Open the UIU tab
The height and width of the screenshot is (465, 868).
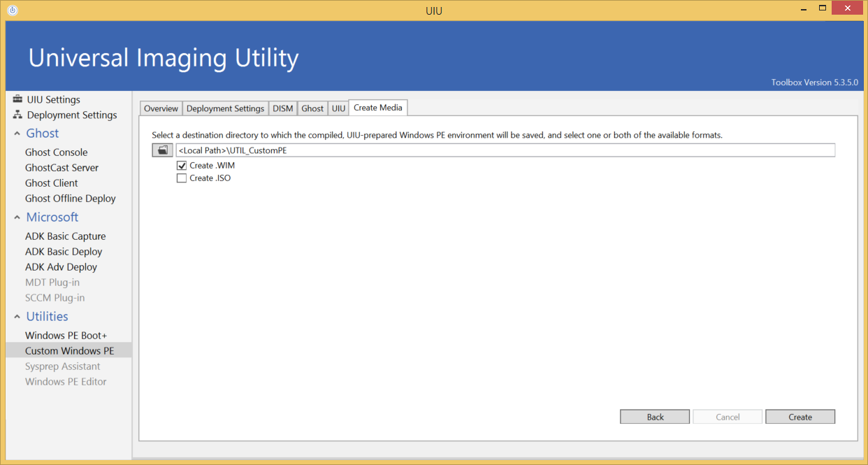click(x=338, y=108)
